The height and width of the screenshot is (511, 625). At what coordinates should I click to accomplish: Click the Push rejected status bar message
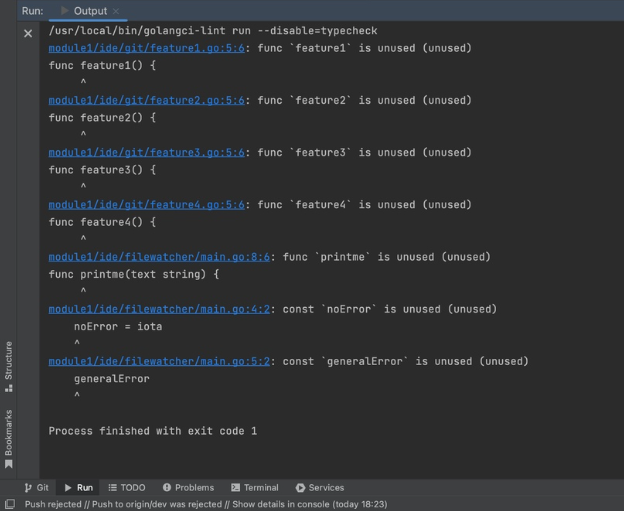[205, 504]
